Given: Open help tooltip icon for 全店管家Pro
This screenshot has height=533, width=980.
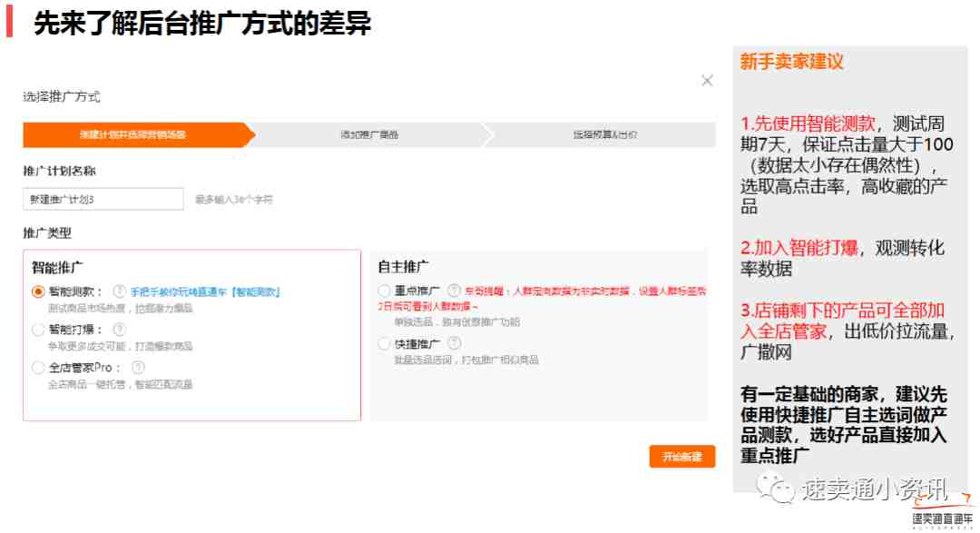Looking at the screenshot, I should tap(138, 368).
